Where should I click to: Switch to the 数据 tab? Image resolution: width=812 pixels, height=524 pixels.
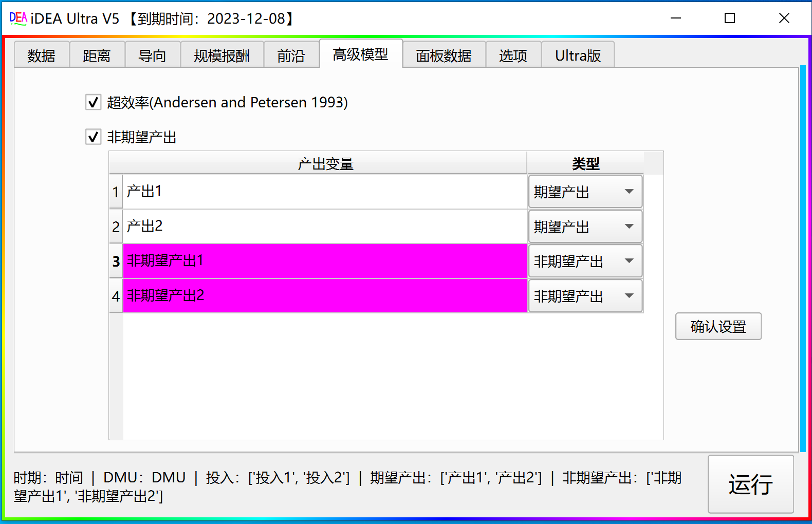tap(41, 55)
